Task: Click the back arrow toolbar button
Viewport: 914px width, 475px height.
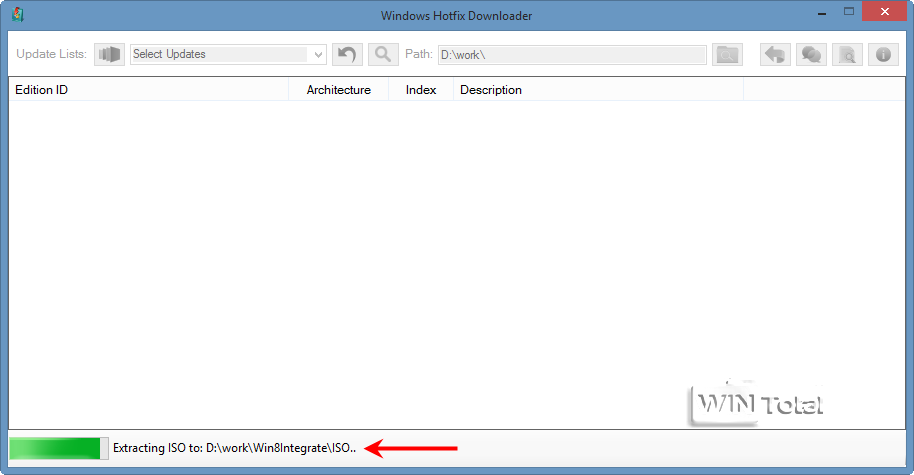Action: pyautogui.click(x=775, y=55)
